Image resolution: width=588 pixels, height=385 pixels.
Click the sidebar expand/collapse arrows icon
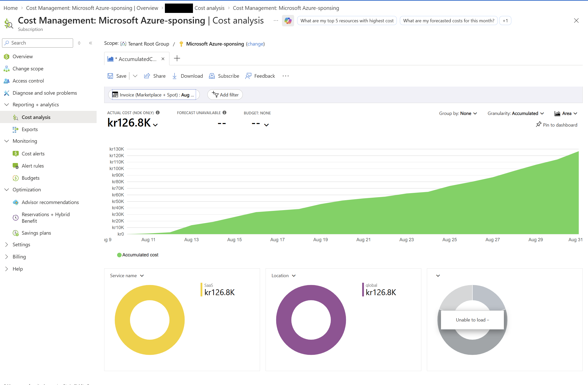click(79, 43)
